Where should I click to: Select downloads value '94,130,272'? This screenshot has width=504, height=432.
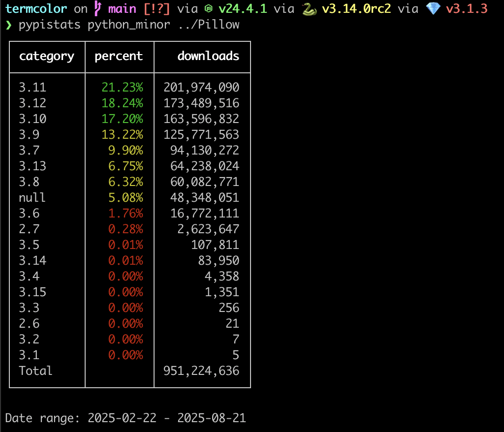click(x=205, y=151)
